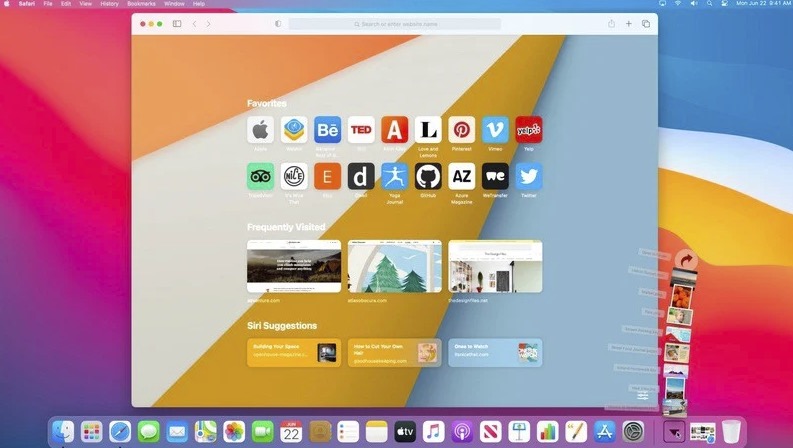Screen dimensions: 793x448
Task: Open Calendar from the Dock
Action: click(291, 432)
